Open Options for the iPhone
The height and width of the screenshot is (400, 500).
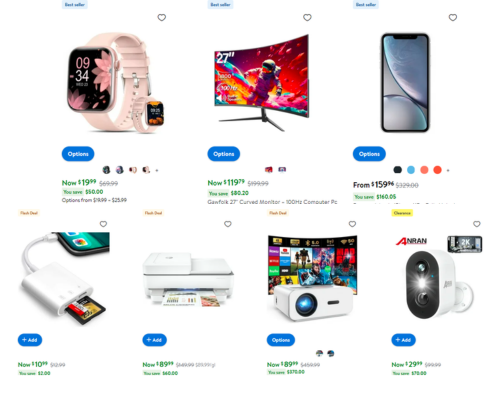pyautogui.click(x=369, y=154)
